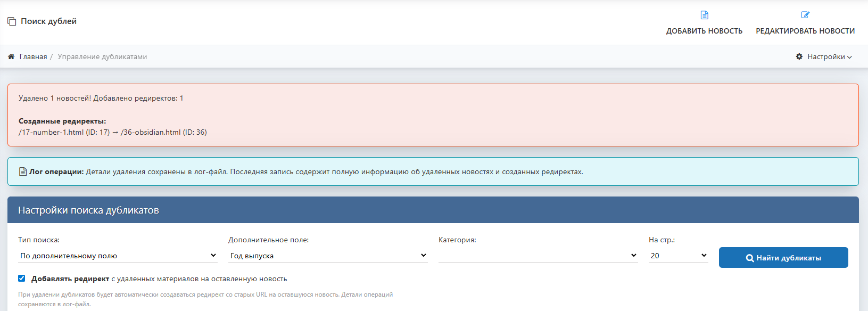Click the magnifier icon in Найти дубликаты
The height and width of the screenshot is (311, 868).
point(749,258)
